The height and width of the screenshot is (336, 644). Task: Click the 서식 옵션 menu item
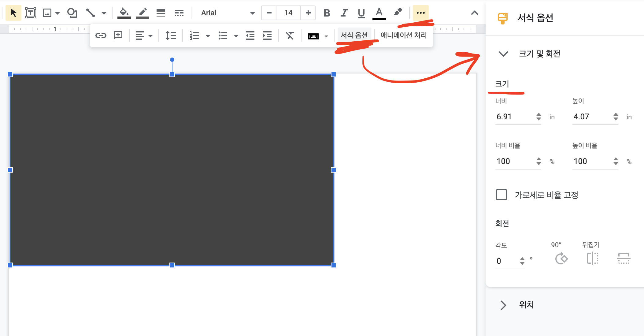[x=354, y=35]
